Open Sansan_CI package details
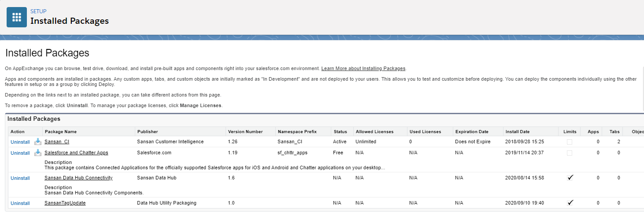The width and height of the screenshot is (644, 216). coord(57,142)
